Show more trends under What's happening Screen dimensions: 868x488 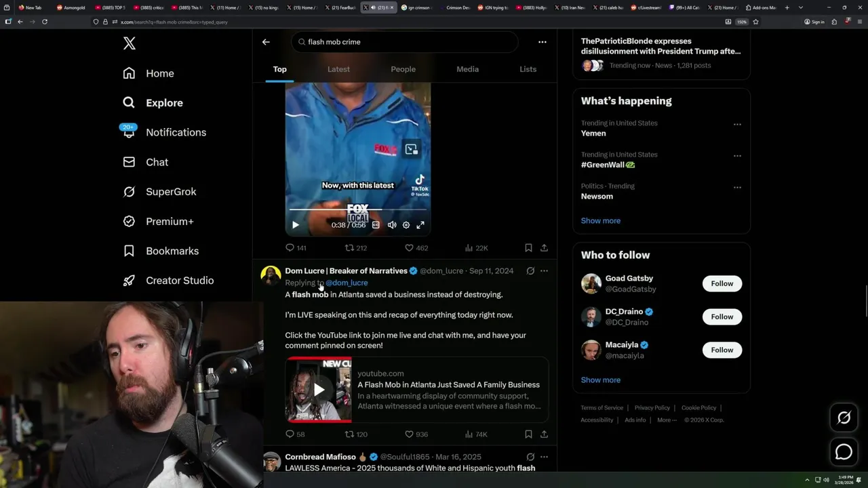(600, 221)
